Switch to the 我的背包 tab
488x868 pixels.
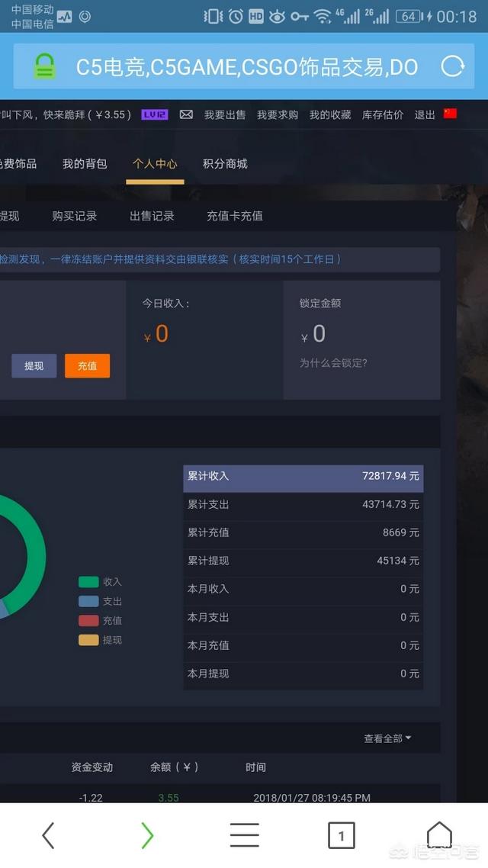85,163
